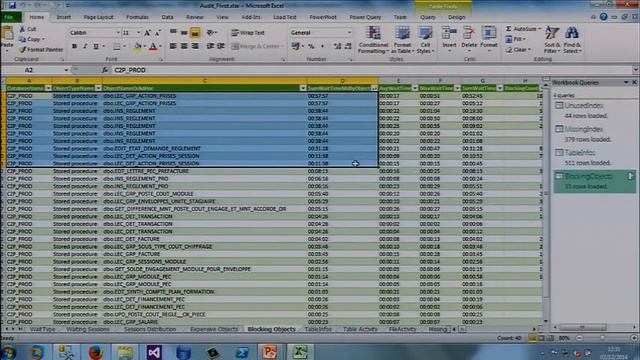Image resolution: width=640 pixels, height=360 pixels.
Task: Apply the Accounting number format icon
Action: point(296,47)
